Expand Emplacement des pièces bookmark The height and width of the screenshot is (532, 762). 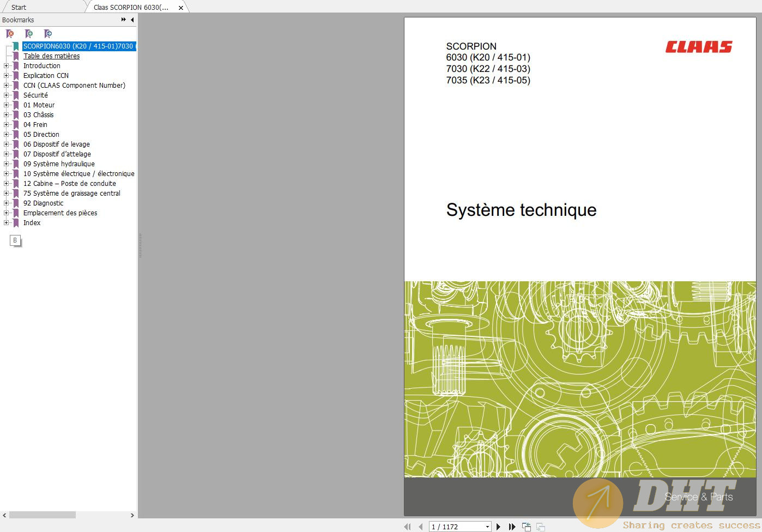pos(7,213)
